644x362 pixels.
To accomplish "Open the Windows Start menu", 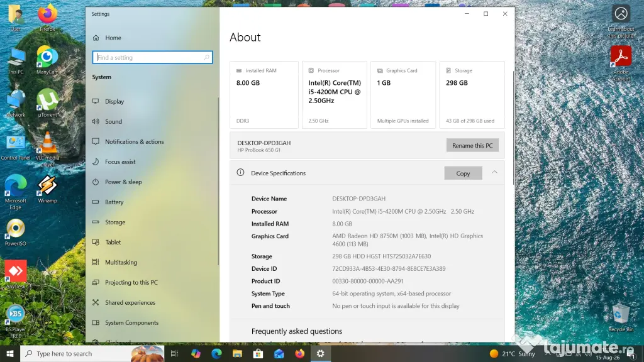I will (10, 353).
